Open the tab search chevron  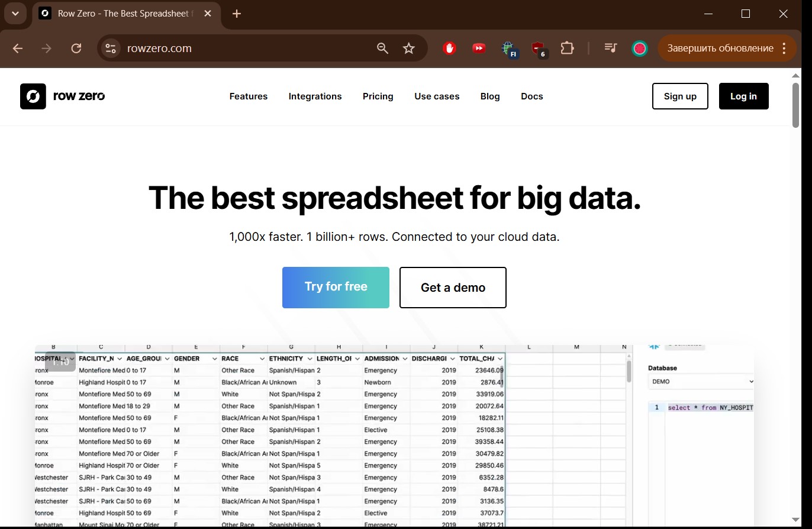click(x=15, y=14)
